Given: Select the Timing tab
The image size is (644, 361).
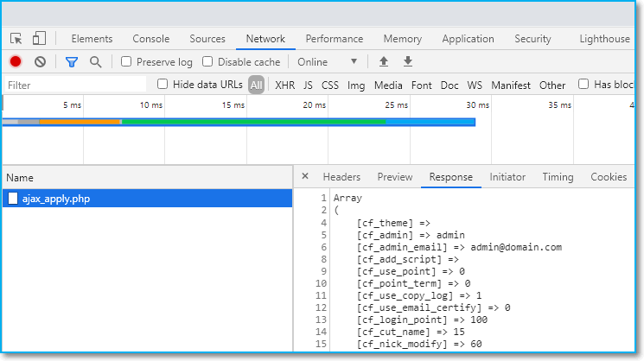Looking at the screenshot, I should click(558, 177).
